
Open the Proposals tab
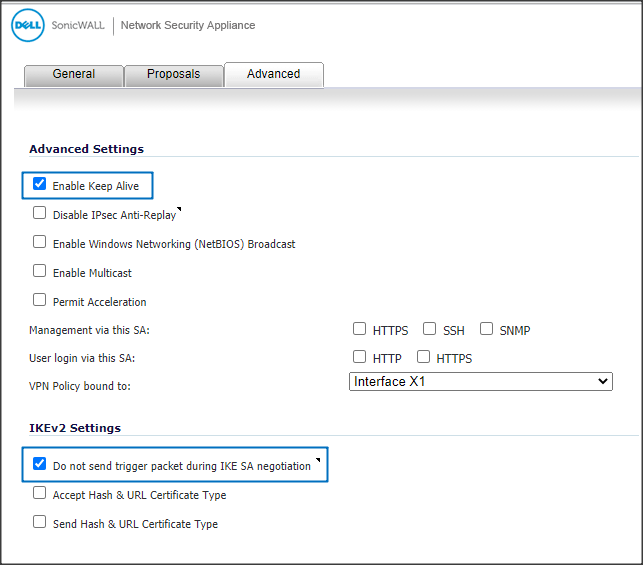click(x=173, y=74)
